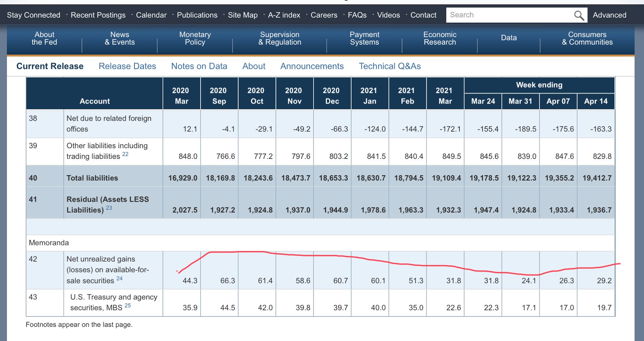Switch to the Notes on Data tab
The width and height of the screenshot is (644, 341).
pos(199,66)
